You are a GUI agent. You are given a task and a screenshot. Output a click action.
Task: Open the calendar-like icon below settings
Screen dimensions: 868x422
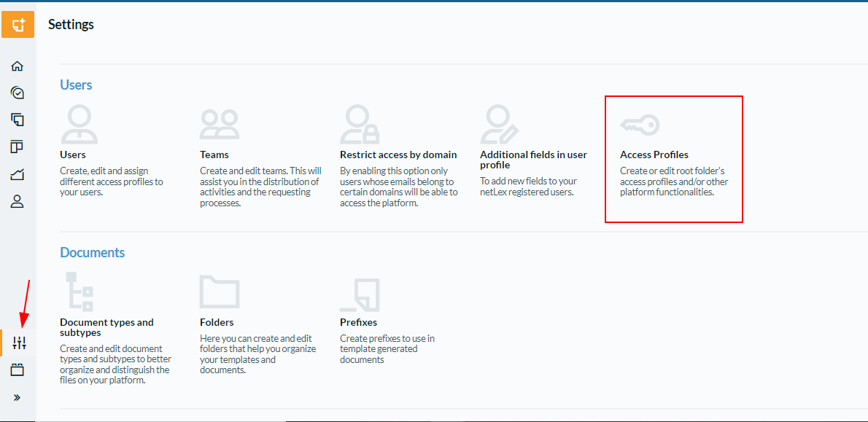[18, 370]
